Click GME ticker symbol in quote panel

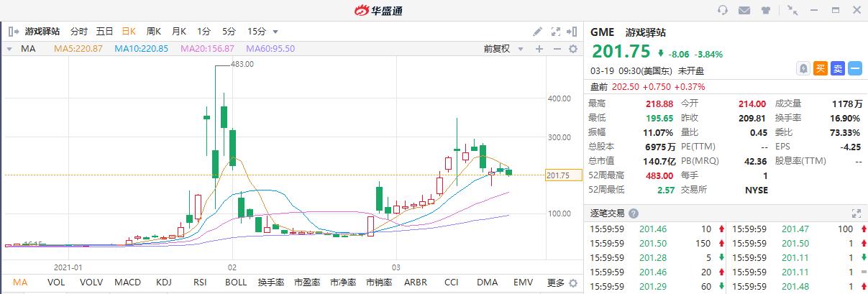[x=602, y=32]
